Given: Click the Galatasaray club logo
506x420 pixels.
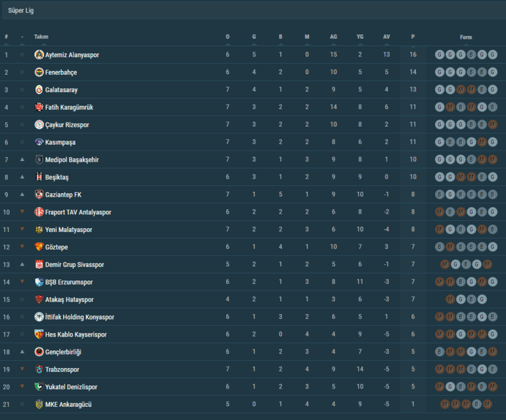Looking at the screenshot, I should pyautogui.click(x=39, y=89).
